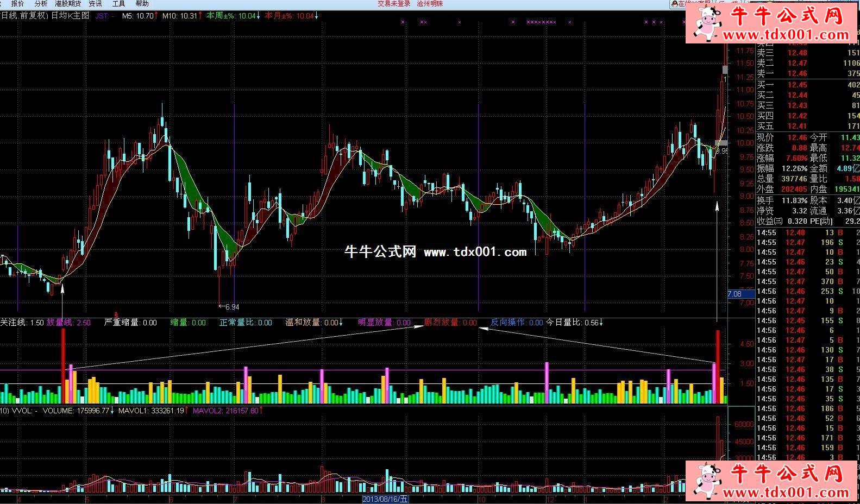Screen dimensions: 860x504
Task: Open the 帮助 menu
Action: (142, 4)
